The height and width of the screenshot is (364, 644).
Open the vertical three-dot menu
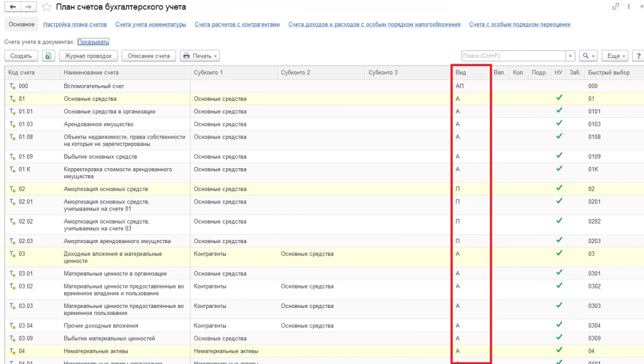pos(629,6)
